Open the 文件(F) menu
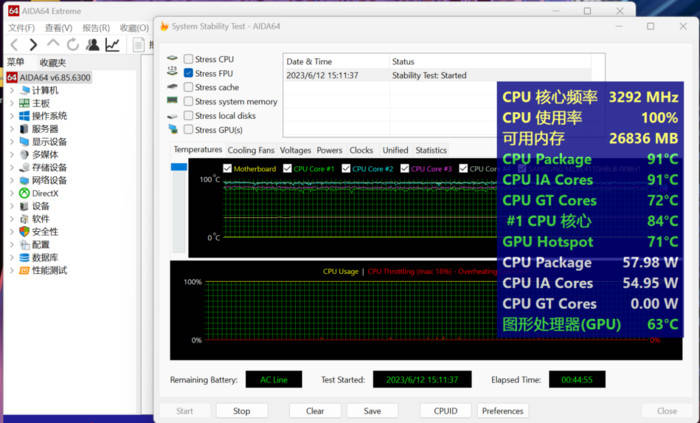The height and width of the screenshot is (423, 700). [x=21, y=28]
